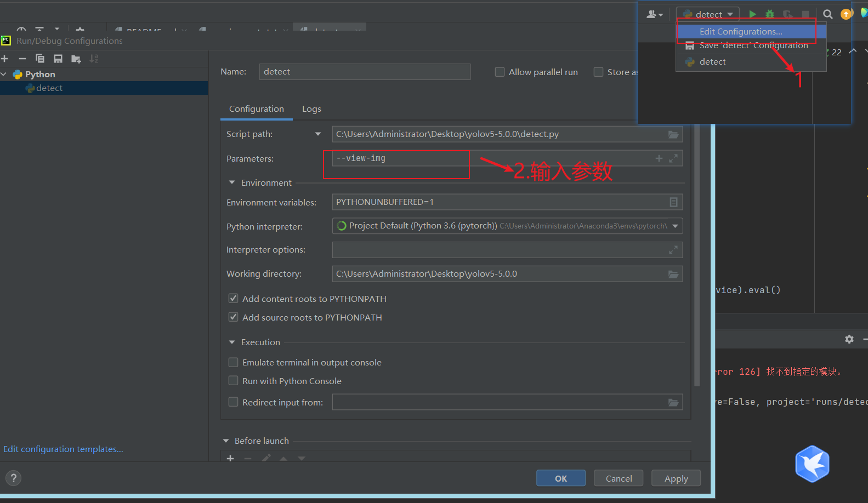Insert macro plus icon in Parameters field

(x=659, y=158)
